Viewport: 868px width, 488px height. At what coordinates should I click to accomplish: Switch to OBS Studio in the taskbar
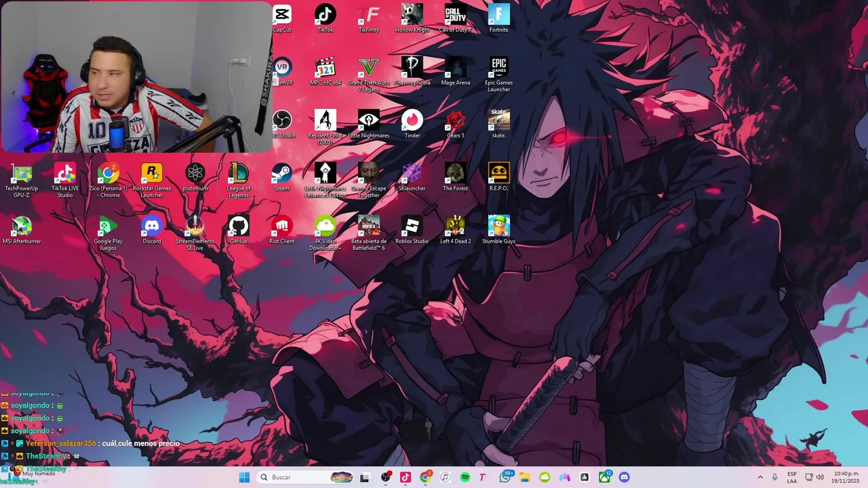coord(386,477)
